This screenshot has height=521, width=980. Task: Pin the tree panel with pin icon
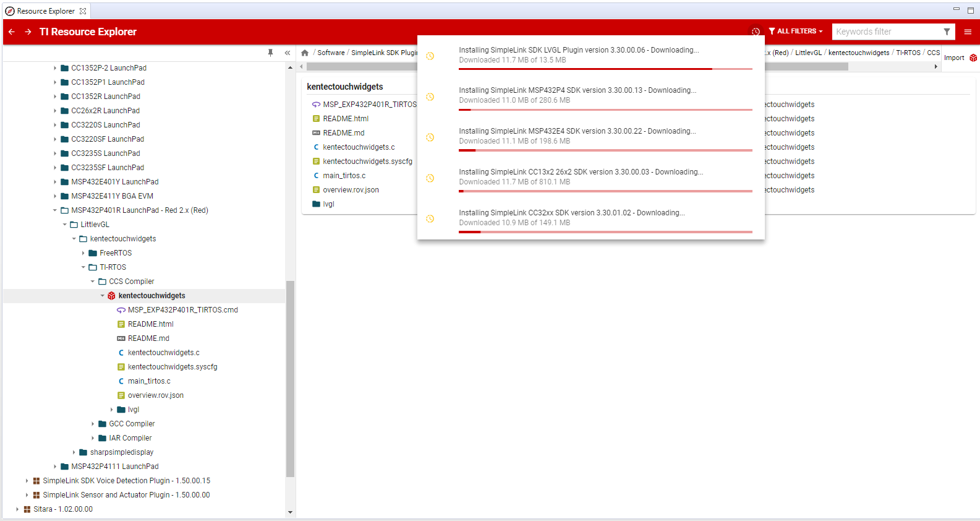[270, 53]
